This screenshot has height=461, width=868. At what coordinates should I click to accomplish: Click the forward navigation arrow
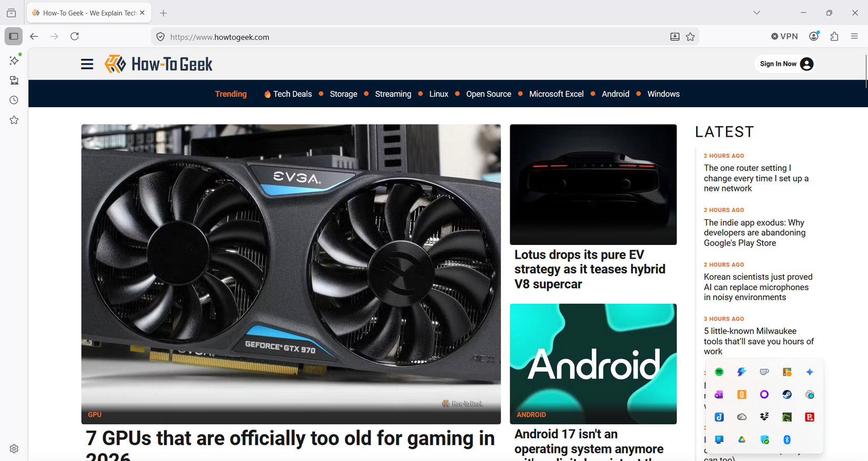(x=54, y=36)
